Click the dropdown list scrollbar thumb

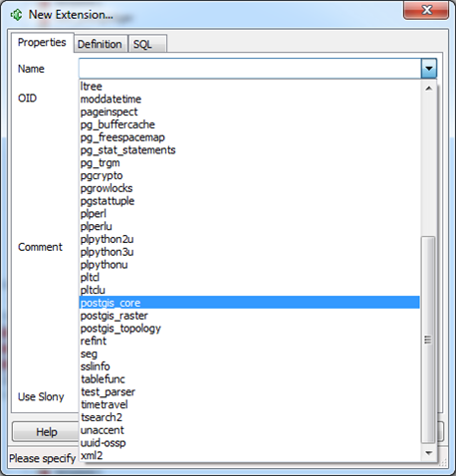(428, 340)
